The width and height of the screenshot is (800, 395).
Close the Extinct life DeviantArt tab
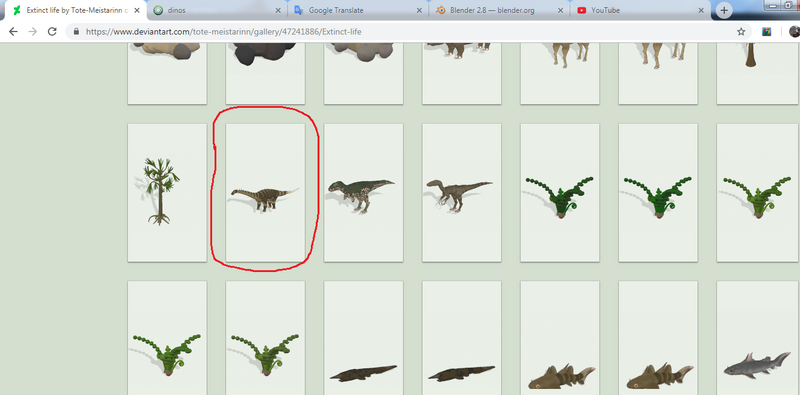point(137,10)
